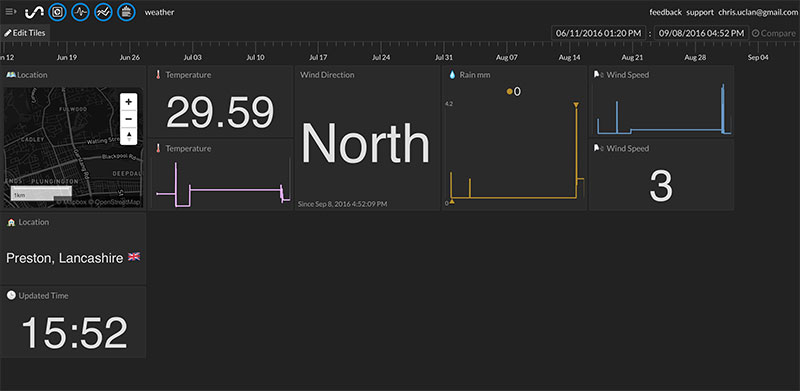
Task: Click the Location map tile icon
Action: (11, 75)
